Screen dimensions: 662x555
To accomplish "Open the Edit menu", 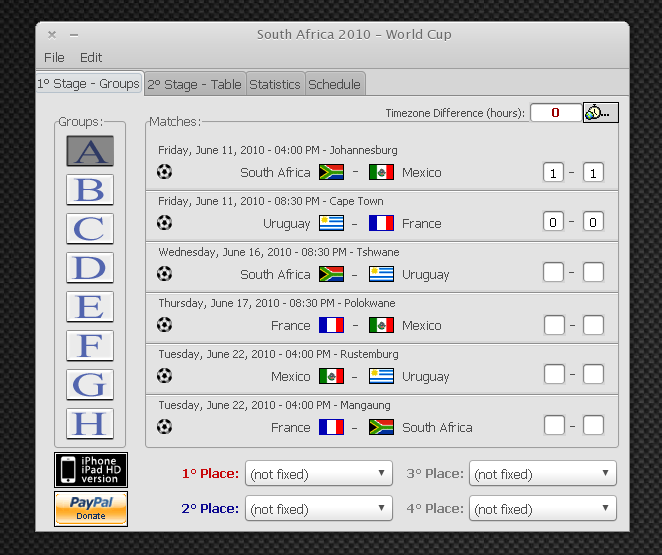I will click(x=91, y=57).
